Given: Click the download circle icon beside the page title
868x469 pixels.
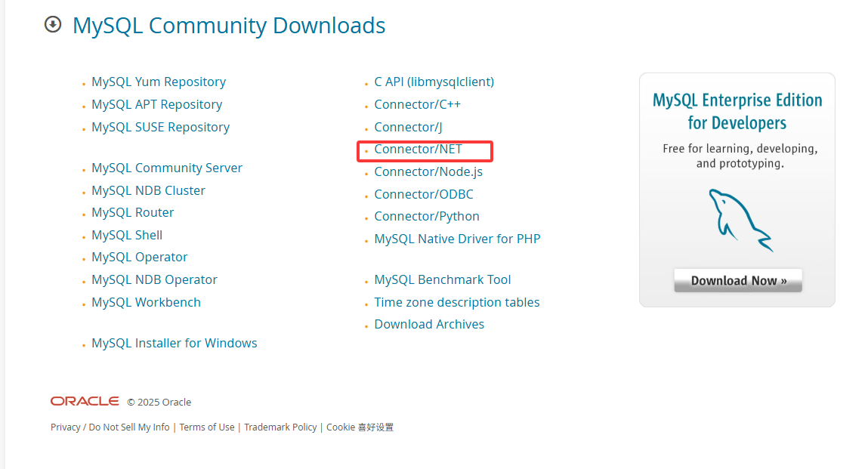Looking at the screenshot, I should (x=53, y=24).
